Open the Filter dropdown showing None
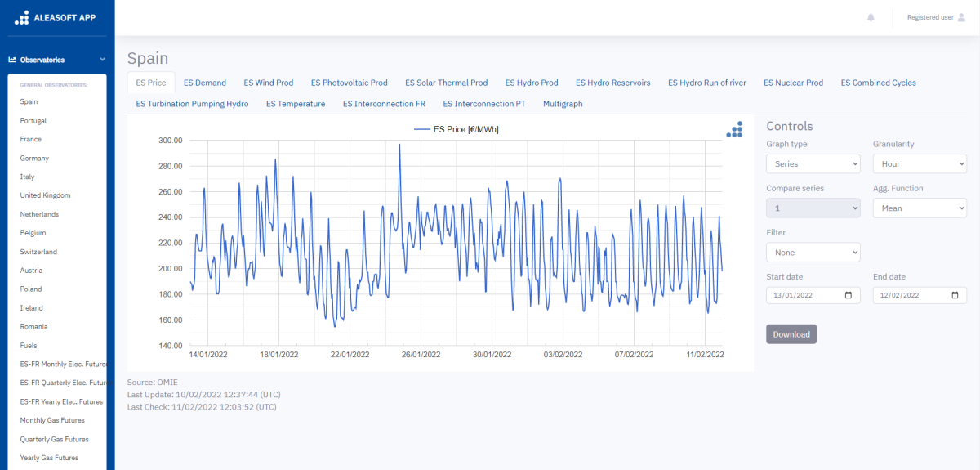The width and height of the screenshot is (980, 470). point(813,253)
